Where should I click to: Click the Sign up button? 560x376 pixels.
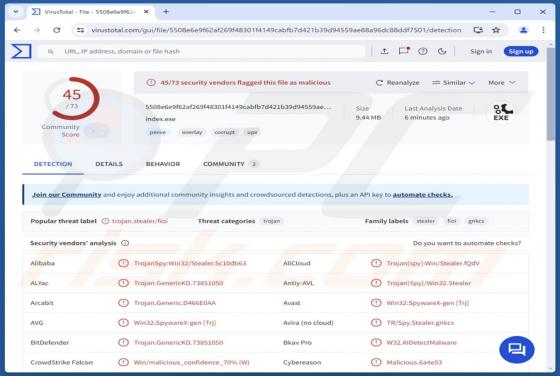[x=521, y=51]
